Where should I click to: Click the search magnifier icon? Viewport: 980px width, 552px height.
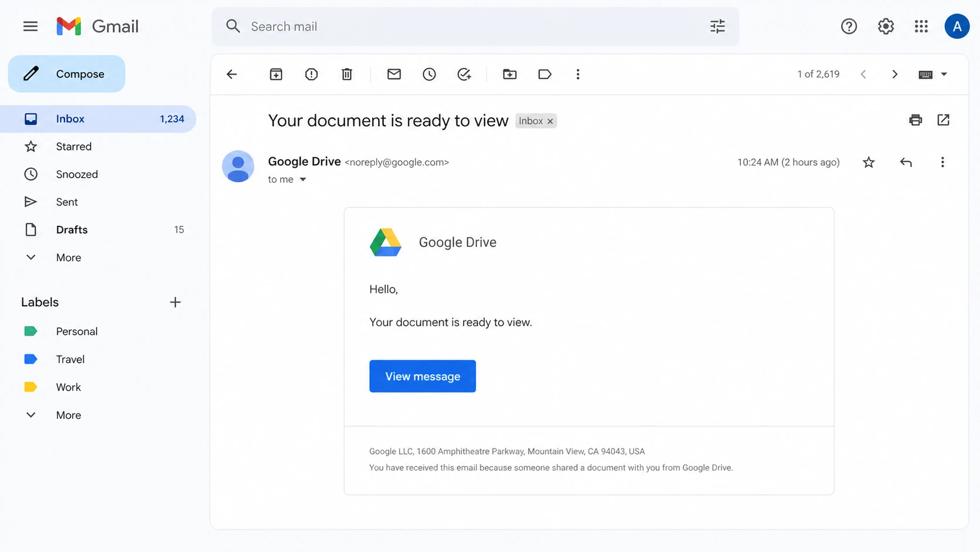pyautogui.click(x=233, y=26)
